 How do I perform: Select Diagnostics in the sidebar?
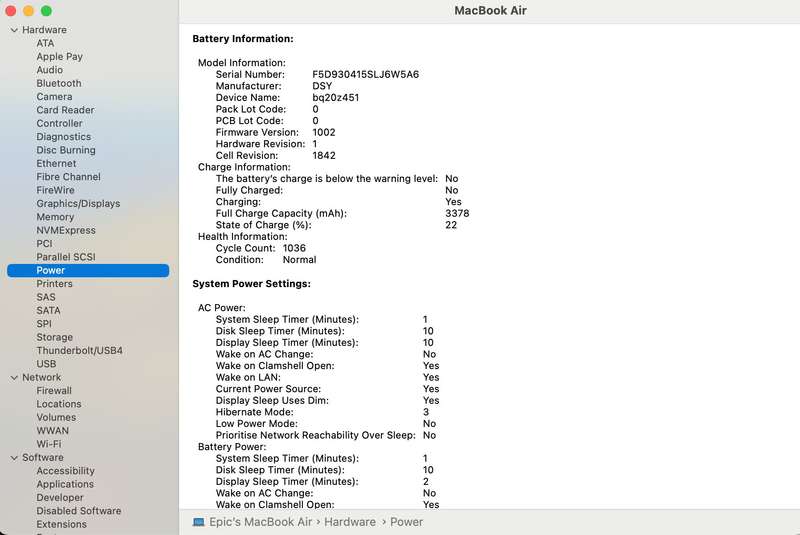point(63,137)
